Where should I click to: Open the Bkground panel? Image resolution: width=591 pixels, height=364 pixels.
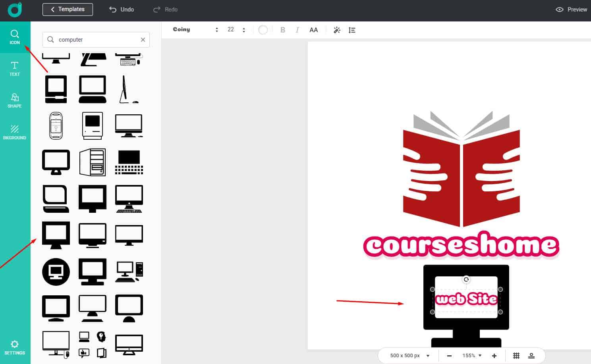click(x=15, y=132)
